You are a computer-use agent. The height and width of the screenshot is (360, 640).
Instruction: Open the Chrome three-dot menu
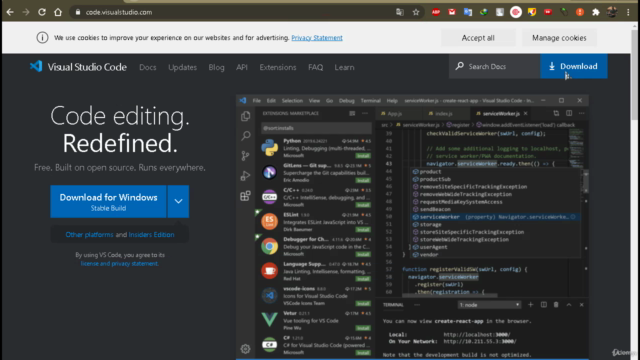pos(628,12)
